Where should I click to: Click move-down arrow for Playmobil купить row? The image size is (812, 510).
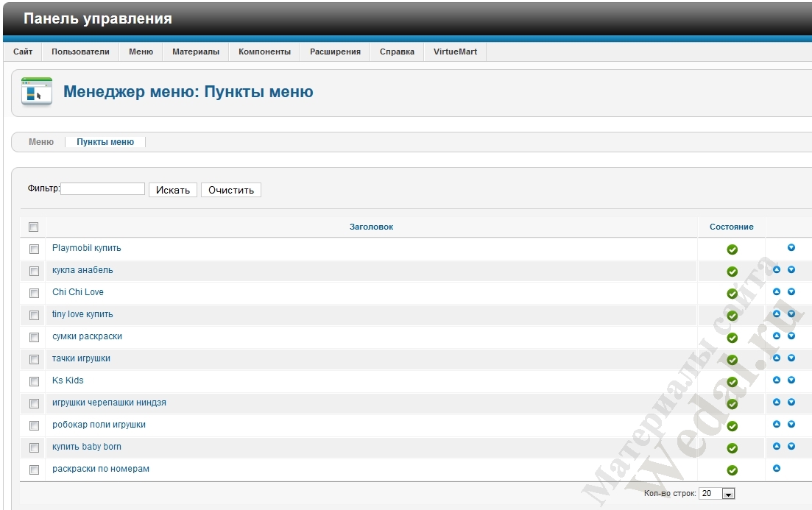coord(791,248)
